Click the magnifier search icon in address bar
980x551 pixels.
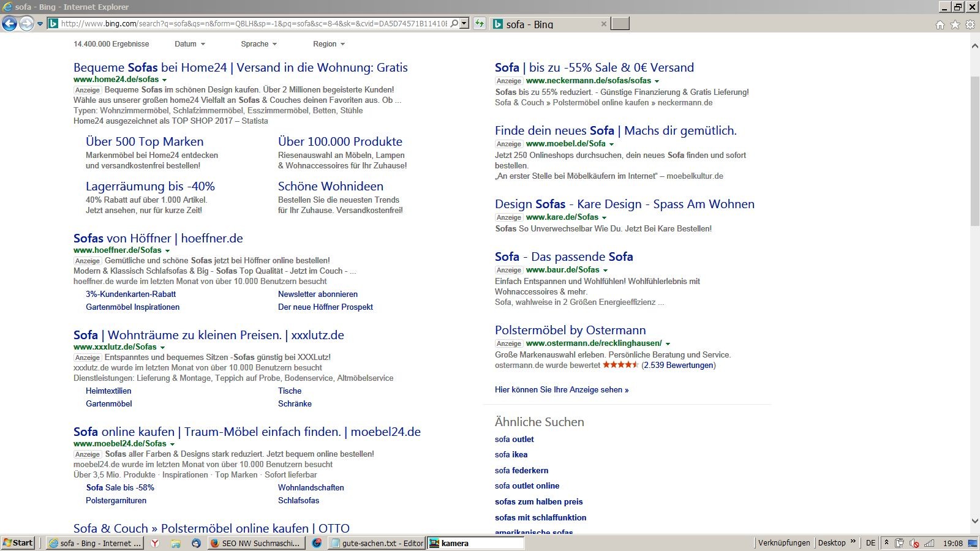(454, 24)
